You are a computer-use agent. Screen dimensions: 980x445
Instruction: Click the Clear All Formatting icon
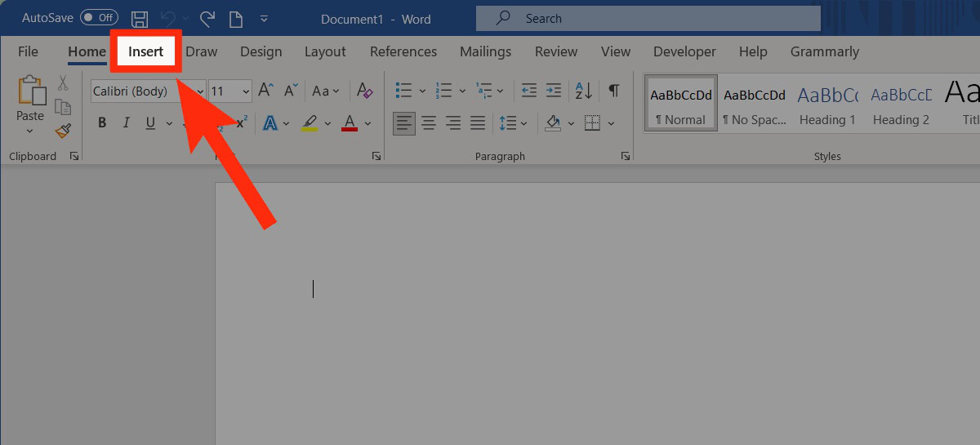pyautogui.click(x=365, y=91)
